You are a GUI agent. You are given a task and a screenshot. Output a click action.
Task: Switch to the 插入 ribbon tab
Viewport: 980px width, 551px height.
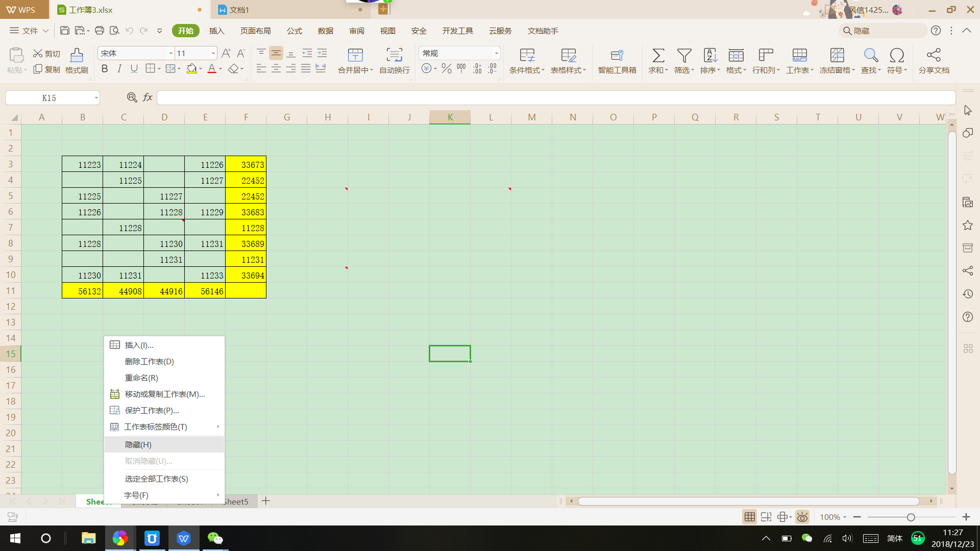[x=217, y=31]
